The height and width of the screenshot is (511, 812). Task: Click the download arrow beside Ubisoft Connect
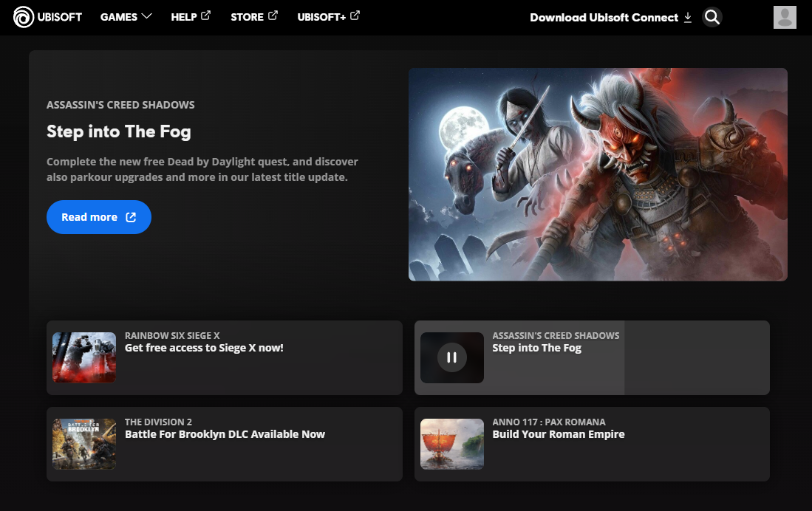688,18
